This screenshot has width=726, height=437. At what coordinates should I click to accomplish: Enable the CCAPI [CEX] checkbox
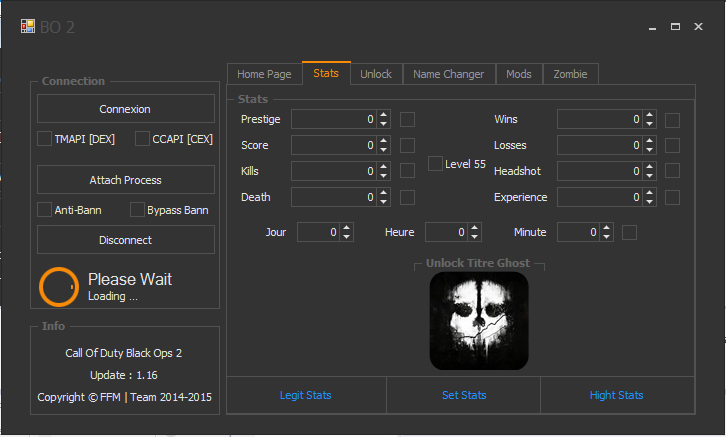click(x=142, y=138)
